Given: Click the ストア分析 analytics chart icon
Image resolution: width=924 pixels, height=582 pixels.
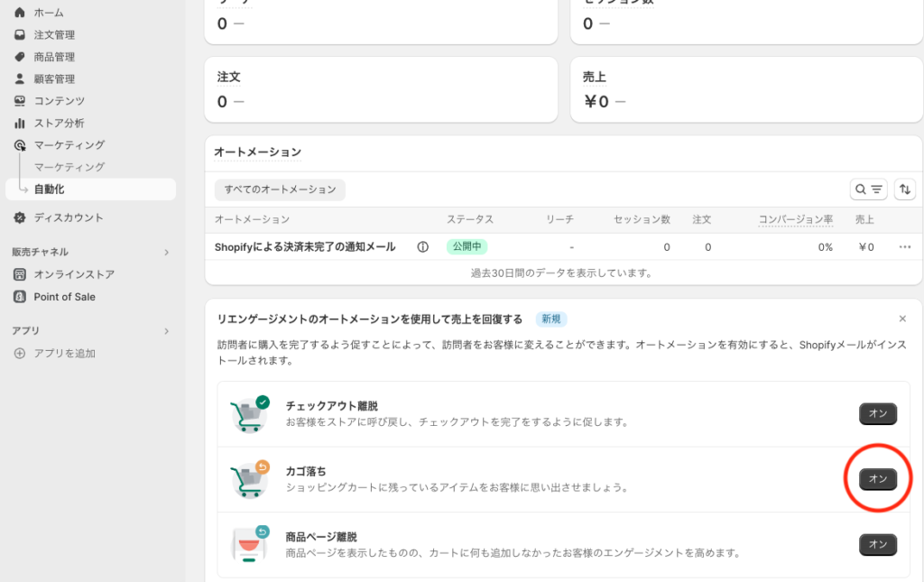Looking at the screenshot, I should coord(20,123).
